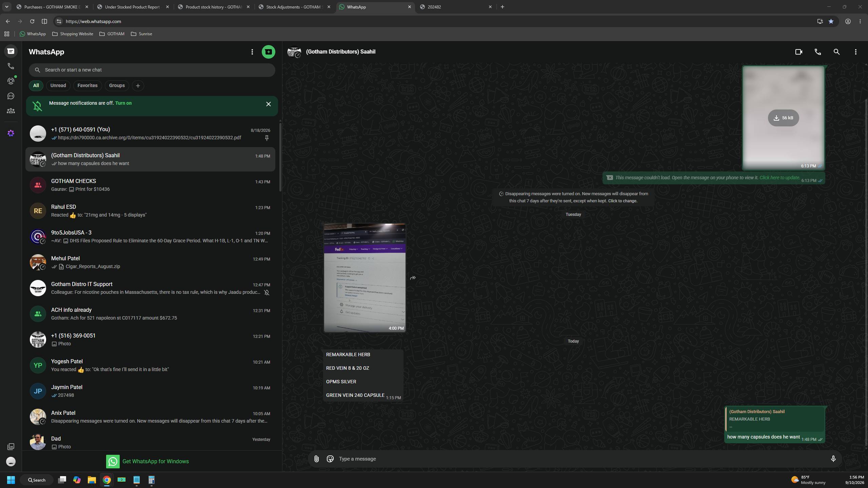
Task: Start a voice call from chat header
Action: click(817, 52)
